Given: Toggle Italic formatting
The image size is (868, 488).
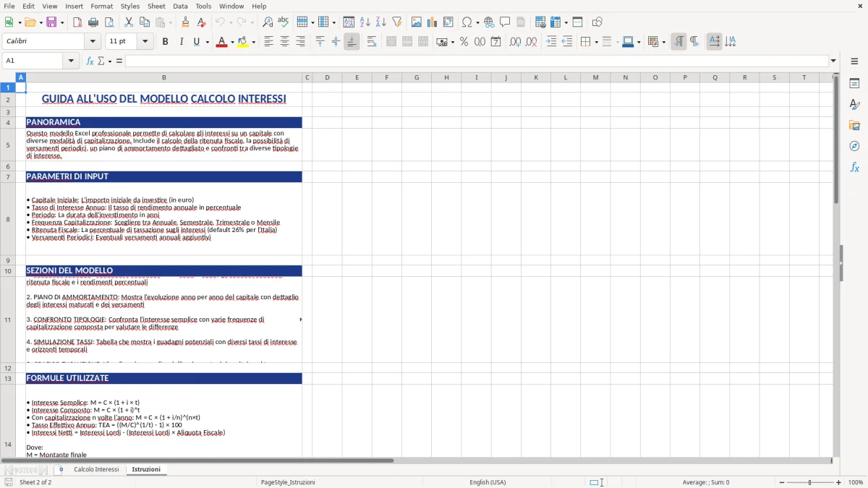Looking at the screenshot, I should coord(181,42).
